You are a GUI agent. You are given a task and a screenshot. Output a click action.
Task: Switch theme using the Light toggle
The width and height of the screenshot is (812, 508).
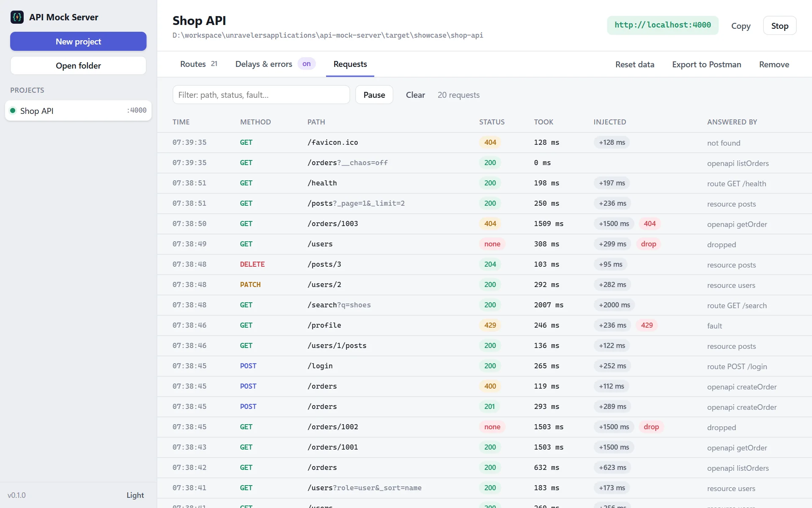135,495
